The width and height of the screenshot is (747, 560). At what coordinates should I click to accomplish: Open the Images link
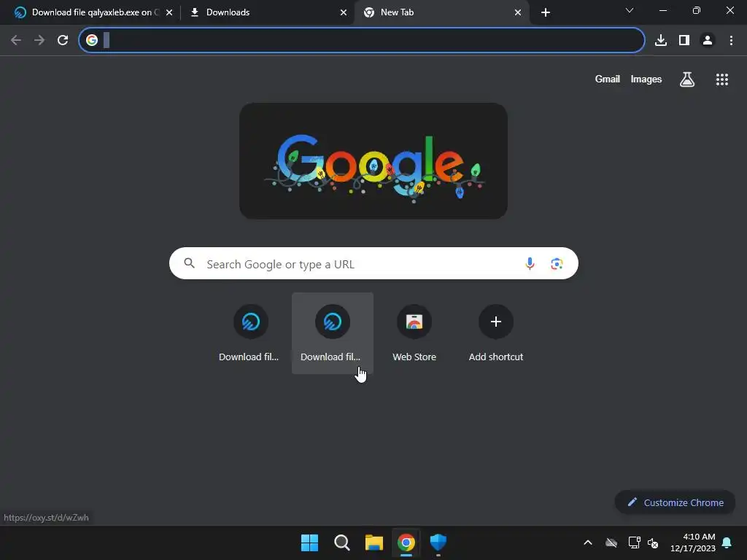tap(646, 79)
